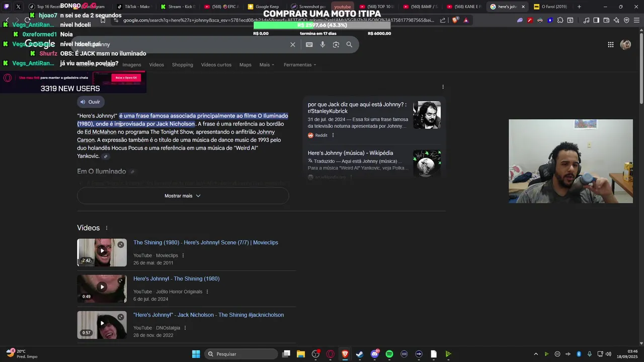Expand the overview with Mostrar mais
This screenshot has height=362, width=644.
[x=183, y=196]
